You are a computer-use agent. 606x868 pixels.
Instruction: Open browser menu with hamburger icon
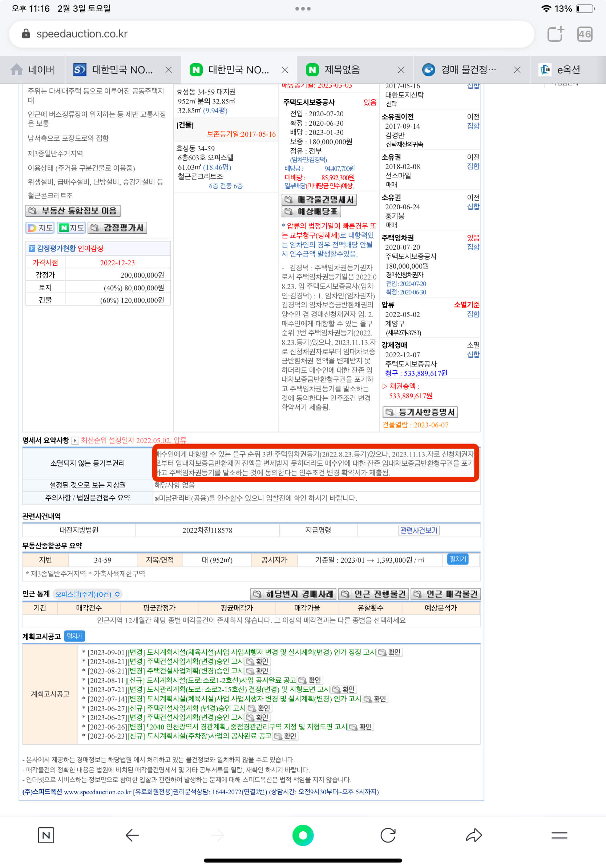[x=559, y=836]
